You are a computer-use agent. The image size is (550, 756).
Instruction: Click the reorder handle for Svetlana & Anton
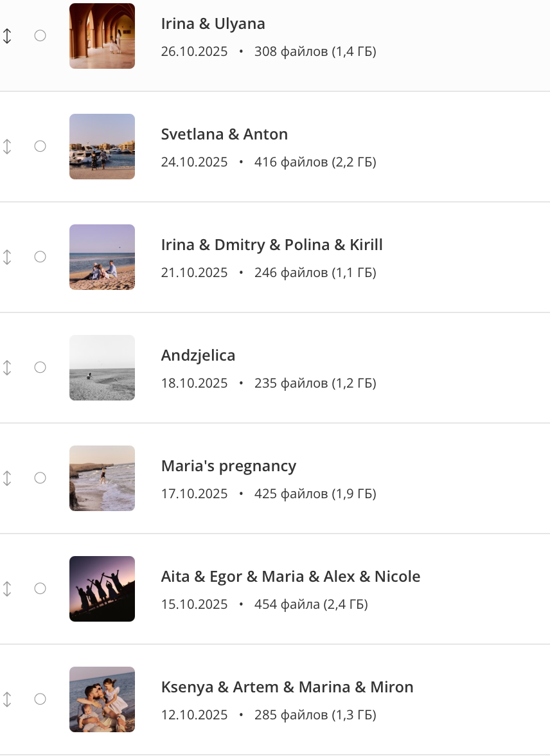pyautogui.click(x=7, y=147)
